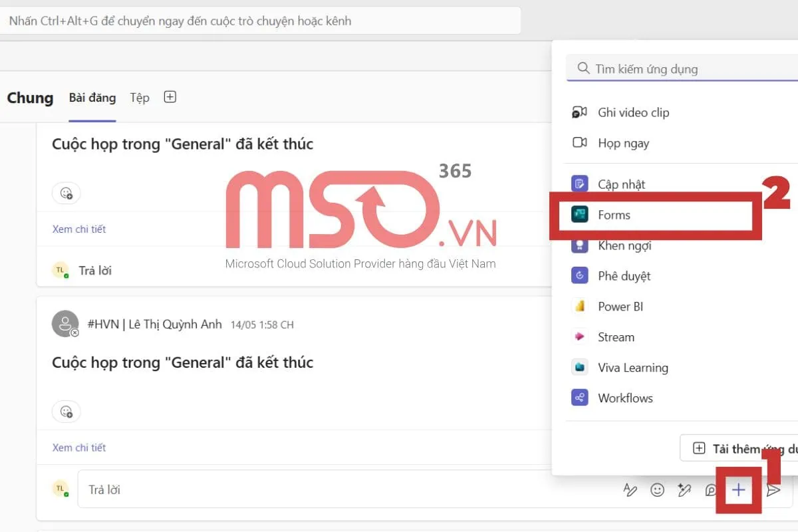The width and height of the screenshot is (798, 532).
Task: Open Xem chi tiết under first meeting post
Action: (79, 229)
